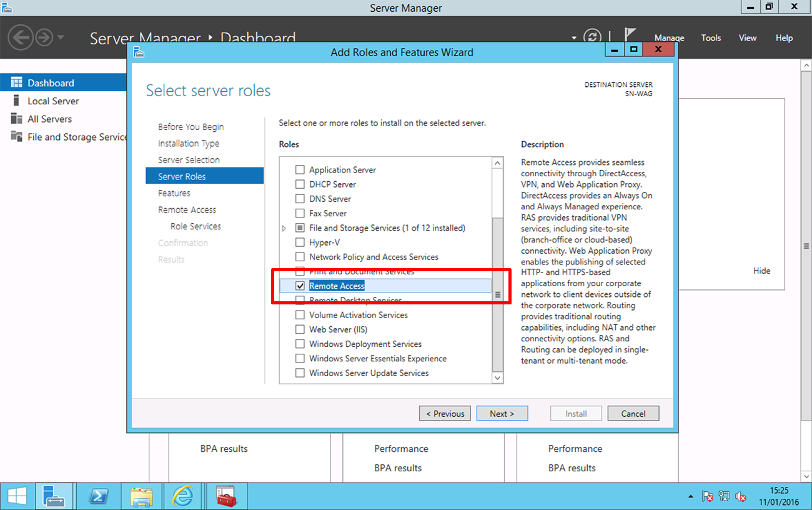Refresh the Server Manager dashboard
The width and height of the screenshot is (812, 510).
591,37
